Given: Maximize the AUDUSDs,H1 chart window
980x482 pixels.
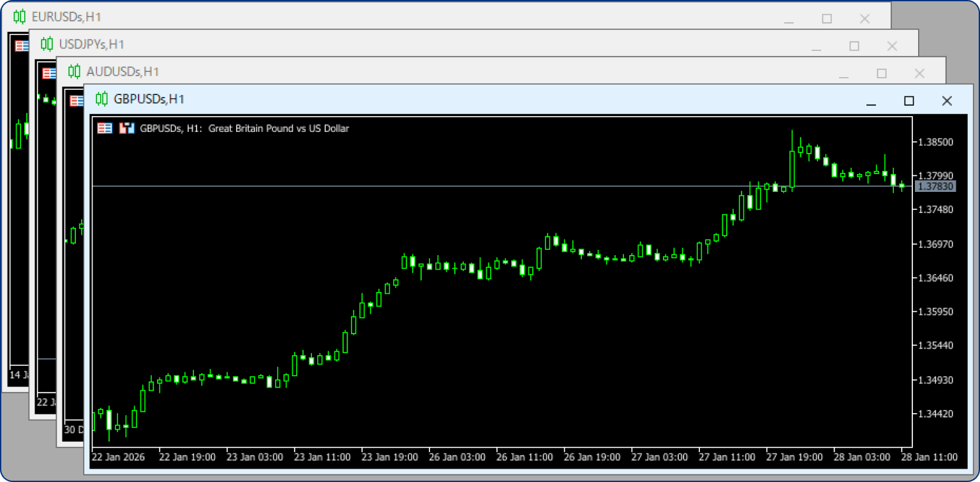Looking at the screenshot, I should pos(882,74).
